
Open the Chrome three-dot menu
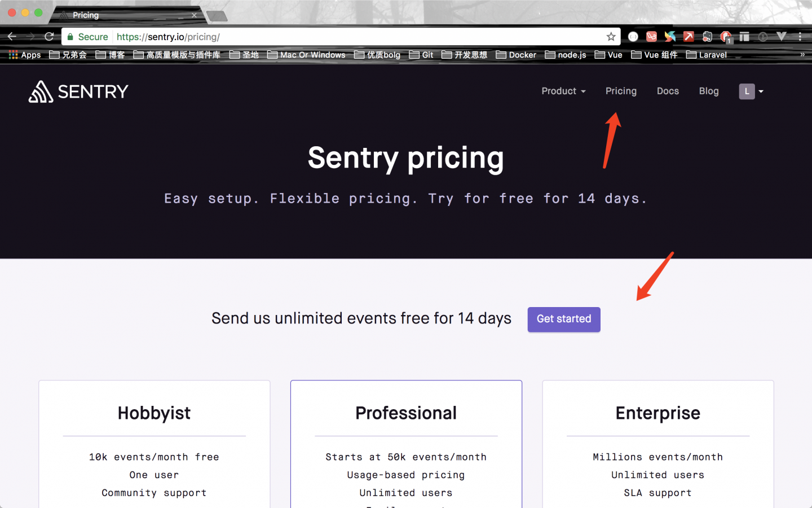[800, 37]
